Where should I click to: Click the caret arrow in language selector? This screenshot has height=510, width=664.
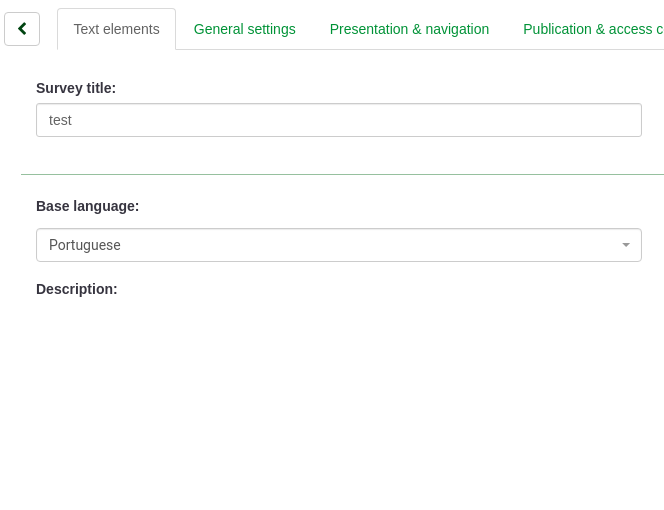click(x=626, y=245)
